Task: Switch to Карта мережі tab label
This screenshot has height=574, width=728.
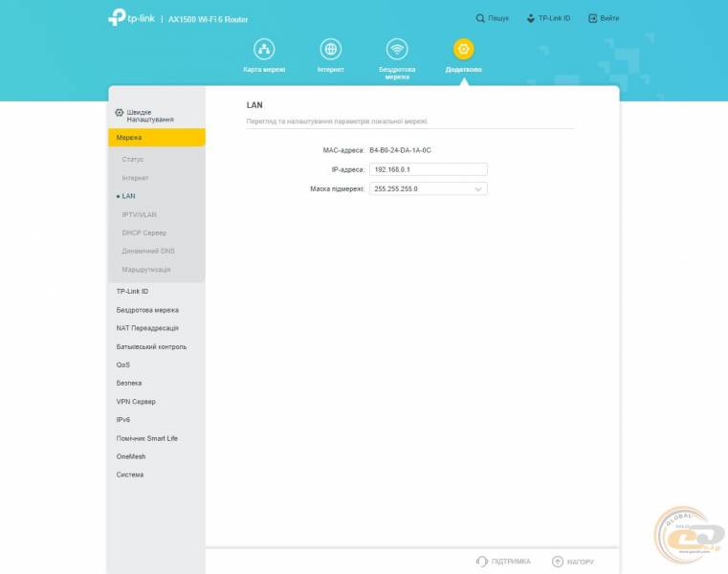Action: [264, 69]
